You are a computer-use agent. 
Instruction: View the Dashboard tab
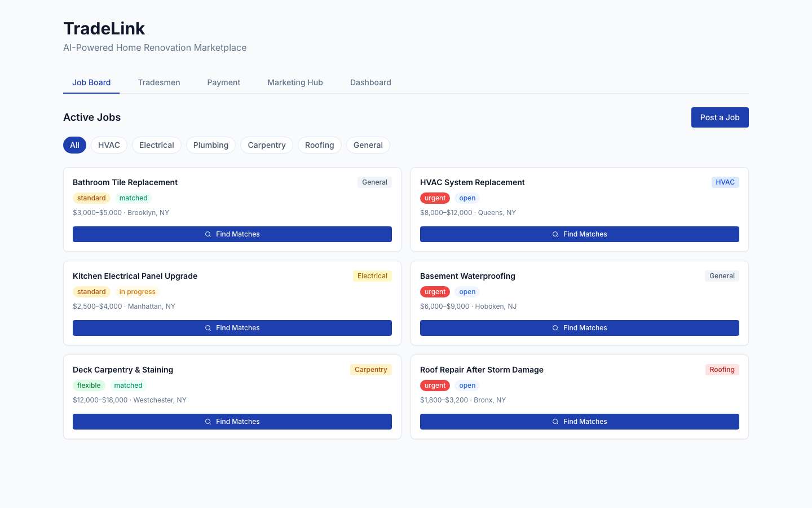[370, 82]
